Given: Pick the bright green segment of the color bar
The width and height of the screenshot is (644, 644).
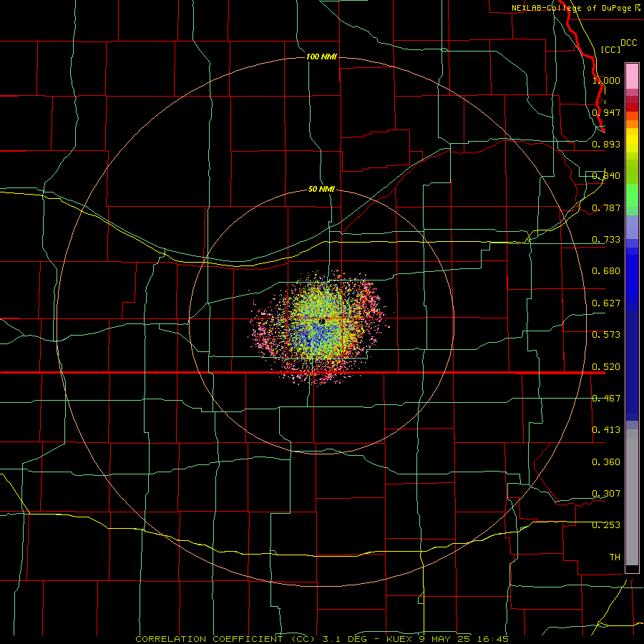Looking at the screenshot, I should click(x=632, y=195).
